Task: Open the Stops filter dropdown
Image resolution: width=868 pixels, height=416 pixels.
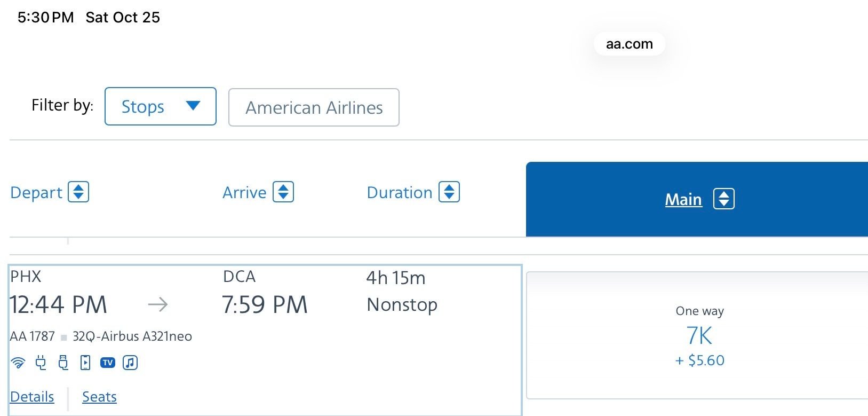Action: [160, 107]
